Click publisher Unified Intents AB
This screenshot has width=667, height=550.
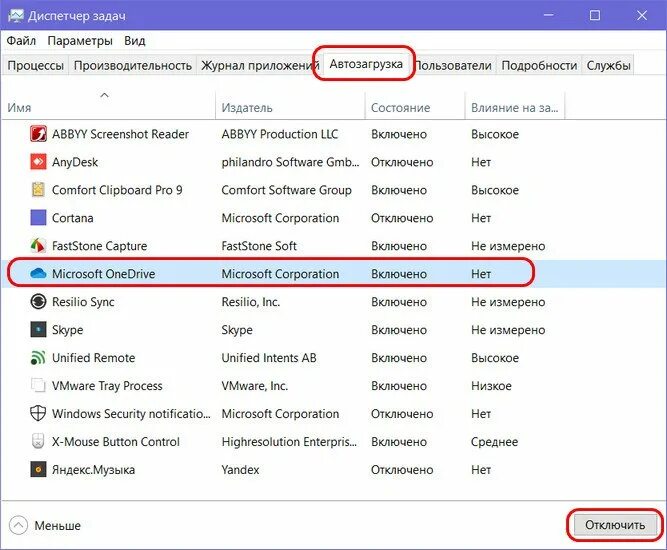pyautogui.click(x=269, y=358)
